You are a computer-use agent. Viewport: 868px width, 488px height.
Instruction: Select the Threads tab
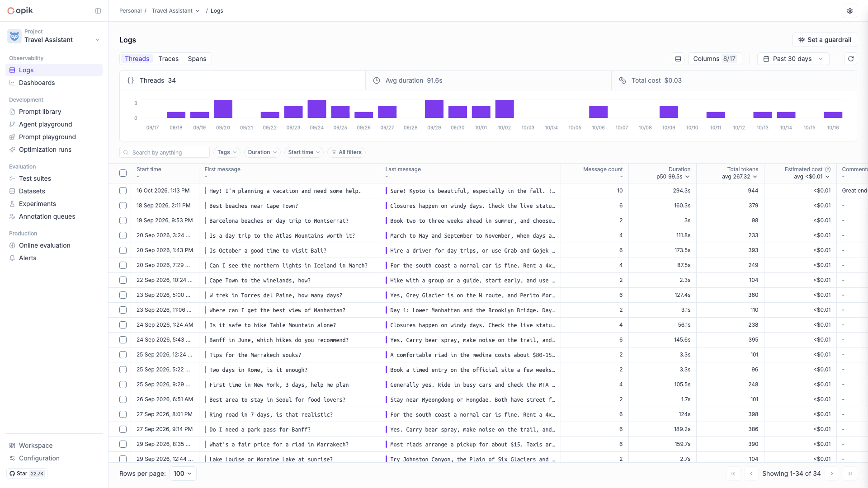137,59
